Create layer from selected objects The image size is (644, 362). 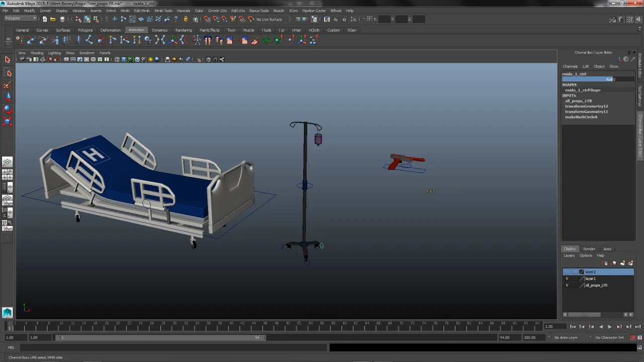(630, 263)
